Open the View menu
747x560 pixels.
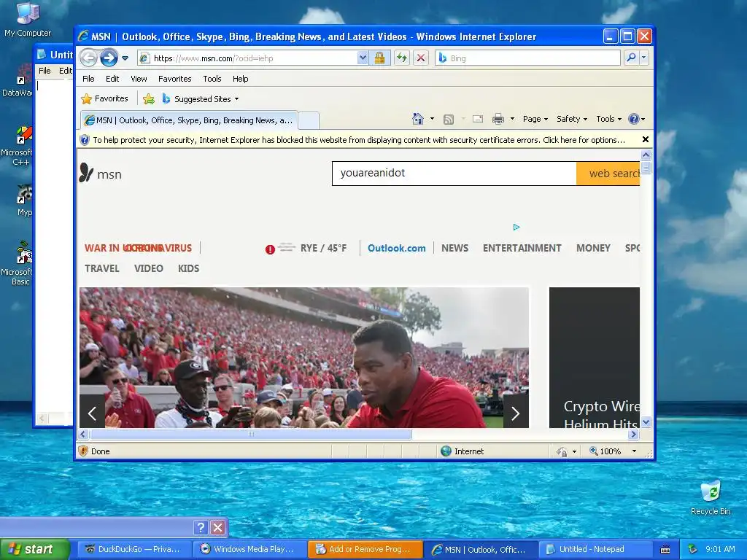pyautogui.click(x=139, y=79)
